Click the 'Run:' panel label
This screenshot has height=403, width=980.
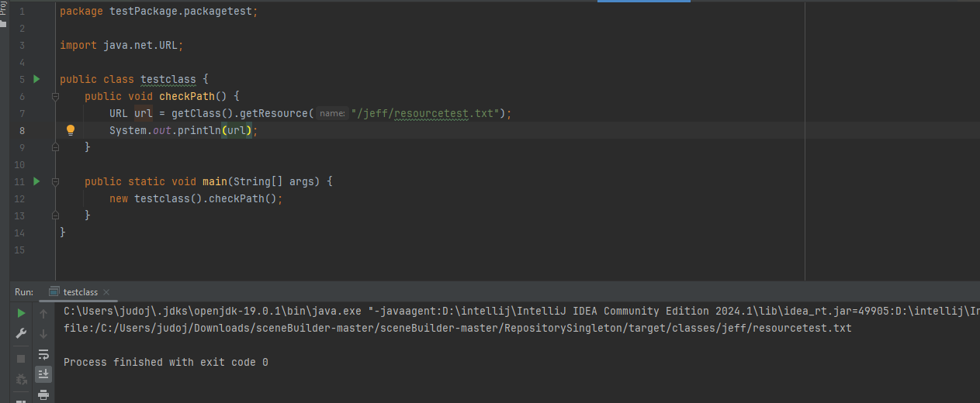click(24, 292)
